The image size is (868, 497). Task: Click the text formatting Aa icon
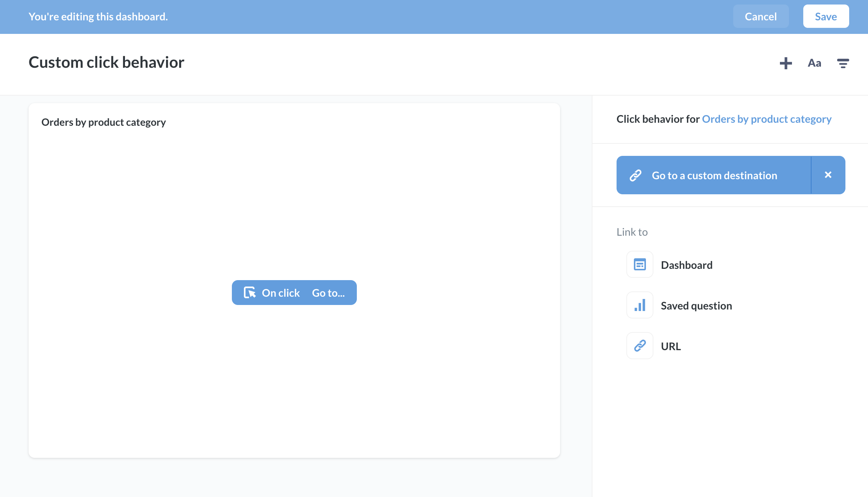[814, 63]
